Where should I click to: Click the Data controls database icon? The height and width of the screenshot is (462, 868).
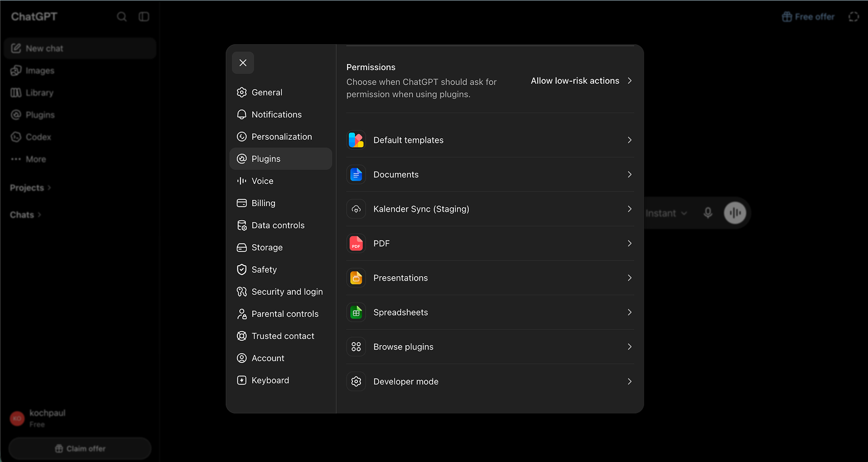tap(242, 225)
